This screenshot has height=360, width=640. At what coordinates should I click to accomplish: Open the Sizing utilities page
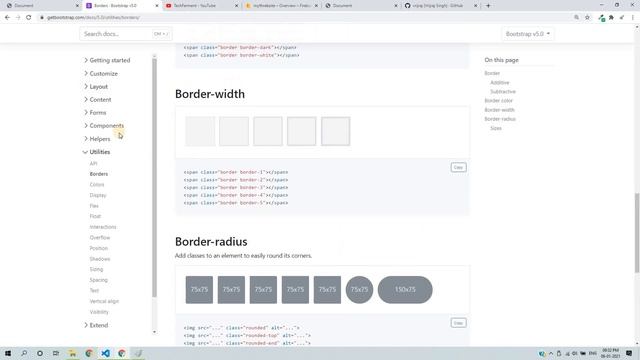(x=96, y=269)
